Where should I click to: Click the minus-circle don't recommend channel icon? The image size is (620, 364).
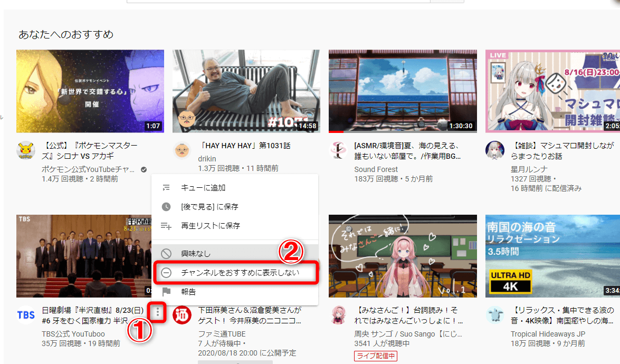pos(166,273)
